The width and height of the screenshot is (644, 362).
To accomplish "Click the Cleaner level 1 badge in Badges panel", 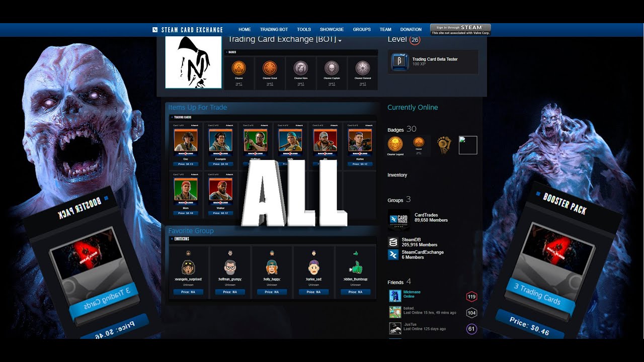I will coord(239,68).
